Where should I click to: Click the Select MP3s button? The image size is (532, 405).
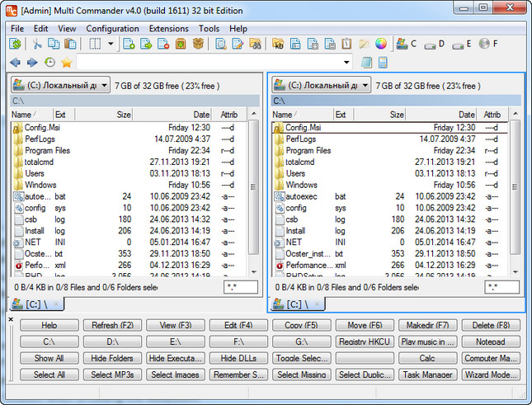pyautogui.click(x=112, y=374)
